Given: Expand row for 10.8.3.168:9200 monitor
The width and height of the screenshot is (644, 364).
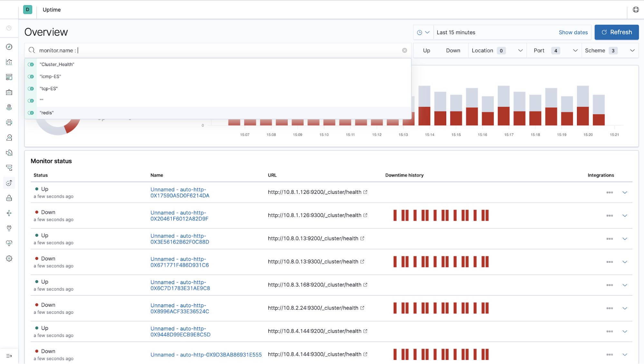Looking at the screenshot, I should pos(625,285).
